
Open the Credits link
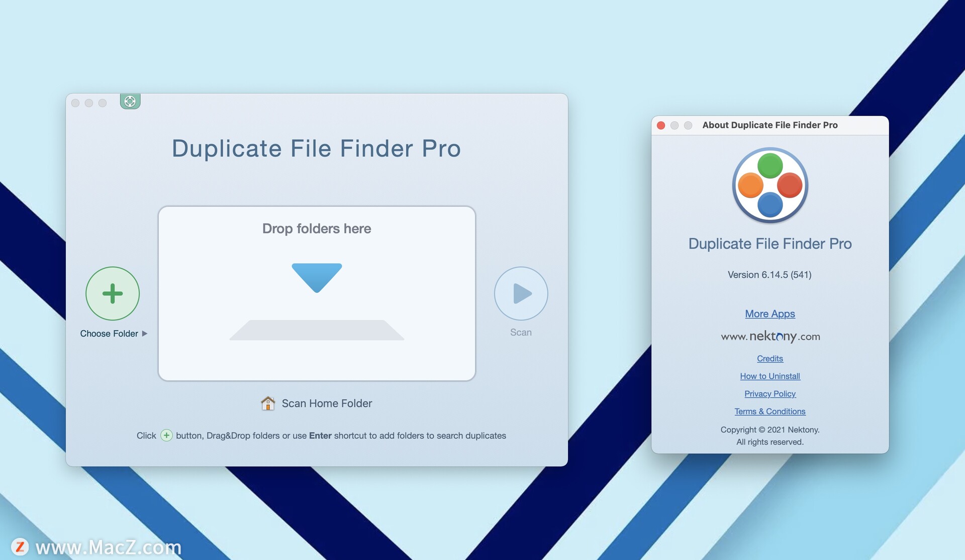pos(770,359)
